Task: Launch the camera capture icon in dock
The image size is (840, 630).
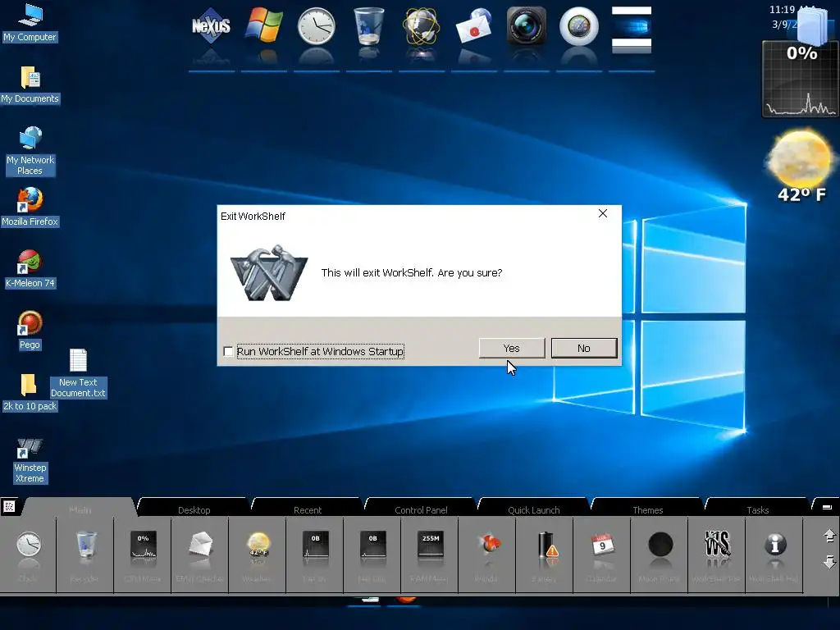Action: point(527,25)
